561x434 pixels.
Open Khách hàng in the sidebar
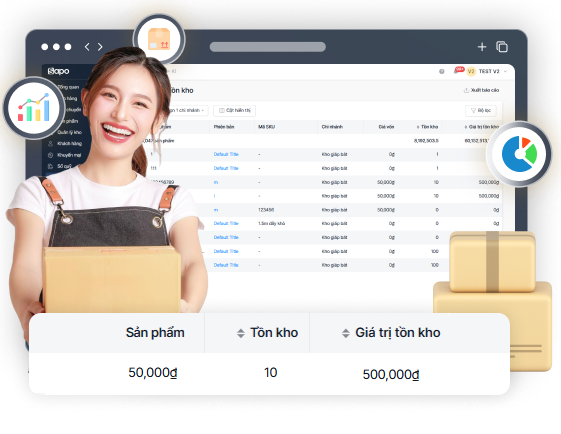click(65, 143)
